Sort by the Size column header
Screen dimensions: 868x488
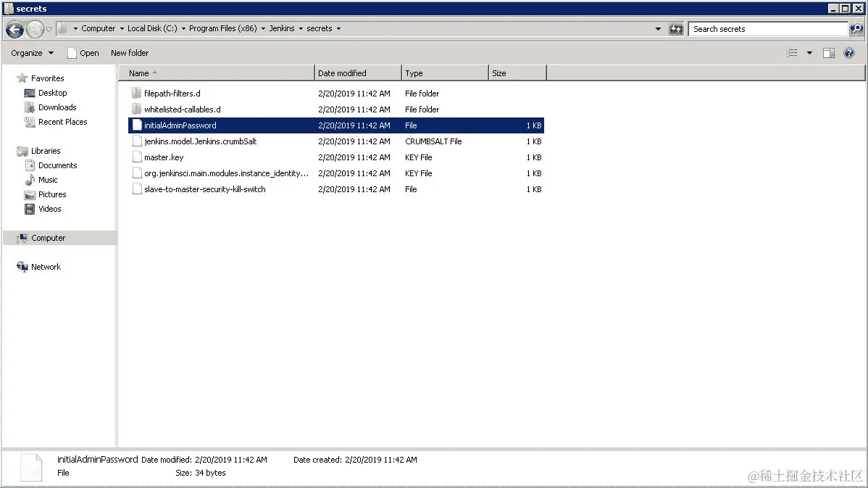click(x=517, y=73)
